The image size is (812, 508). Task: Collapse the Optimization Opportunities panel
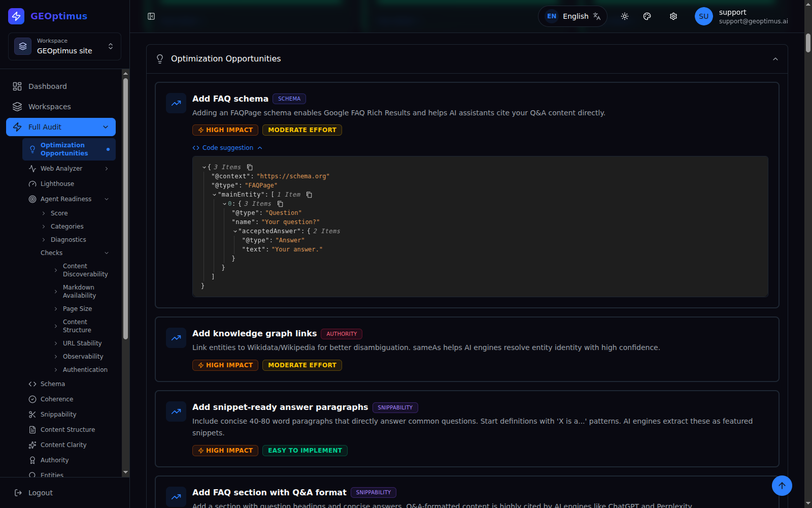(775, 59)
